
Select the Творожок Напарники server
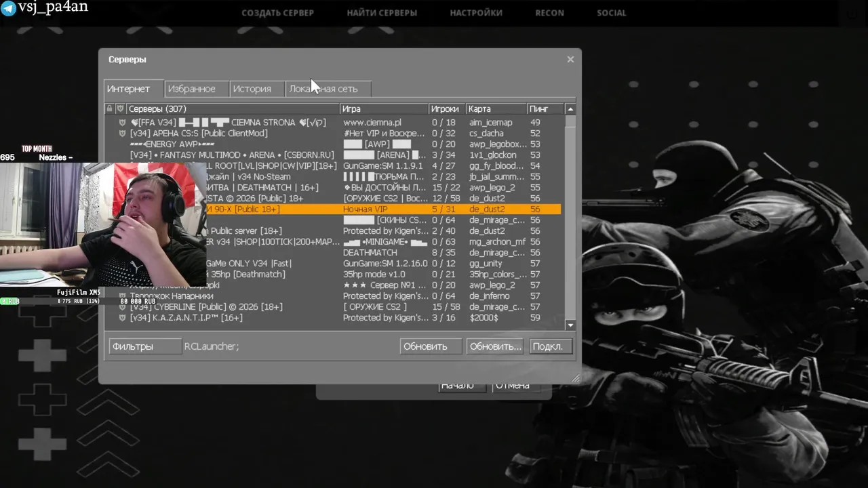(x=333, y=296)
